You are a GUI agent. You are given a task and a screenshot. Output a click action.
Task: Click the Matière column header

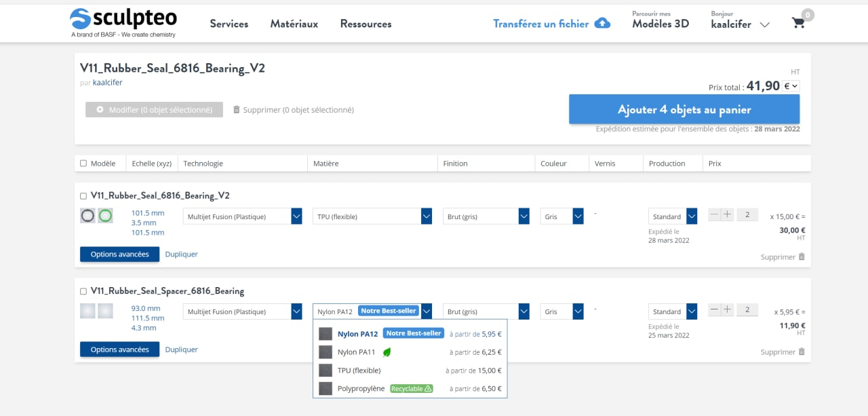click(x=326, y=164)
